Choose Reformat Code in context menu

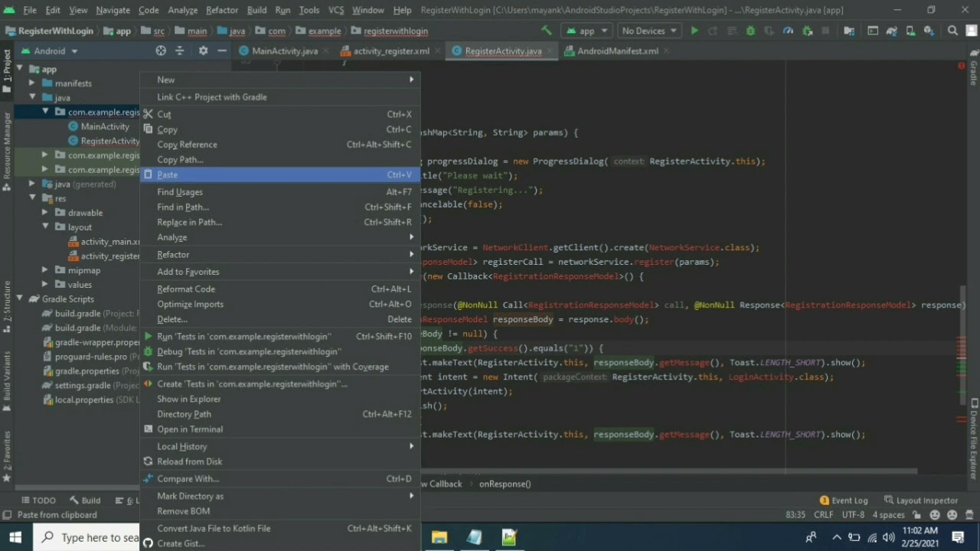(x=280, y=289)
